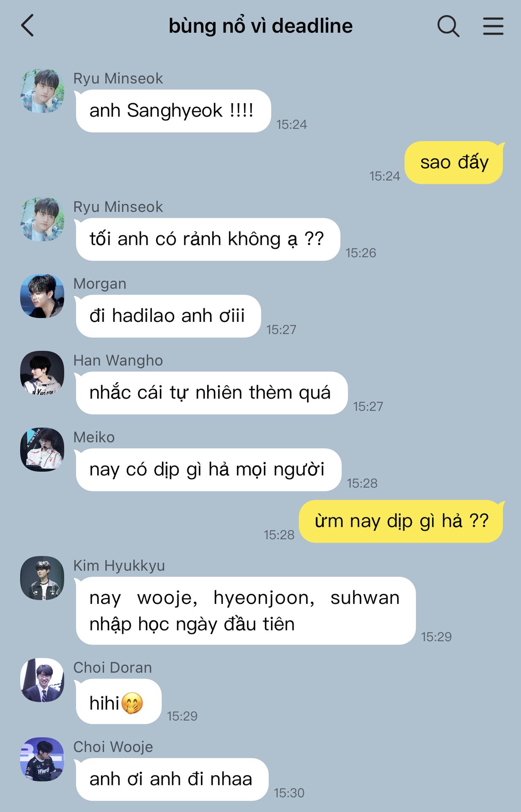521x812 pixels.
Task: Tap the name label "Han Wangho"
Action: click(x=118, y=360)
